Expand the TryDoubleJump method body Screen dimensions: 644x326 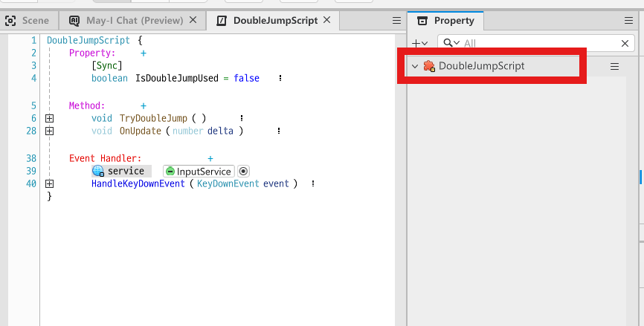49,119
